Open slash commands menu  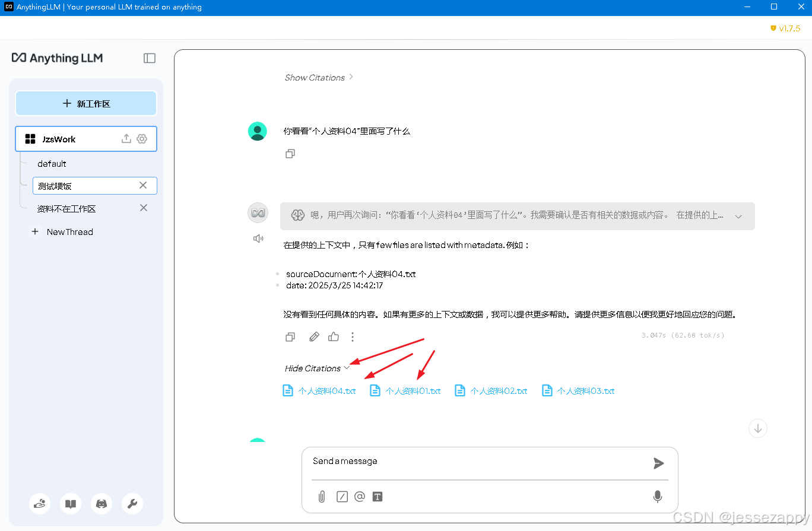[342, 497]
